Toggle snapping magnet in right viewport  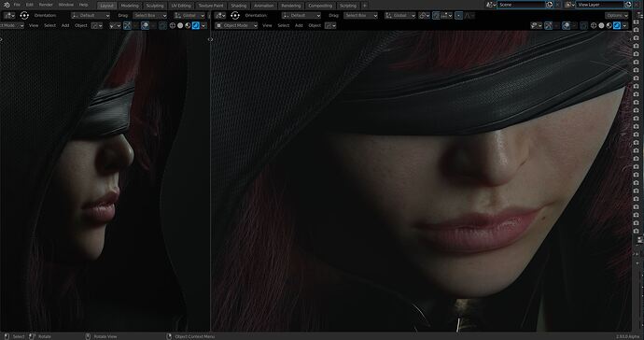tap(436, 16)
